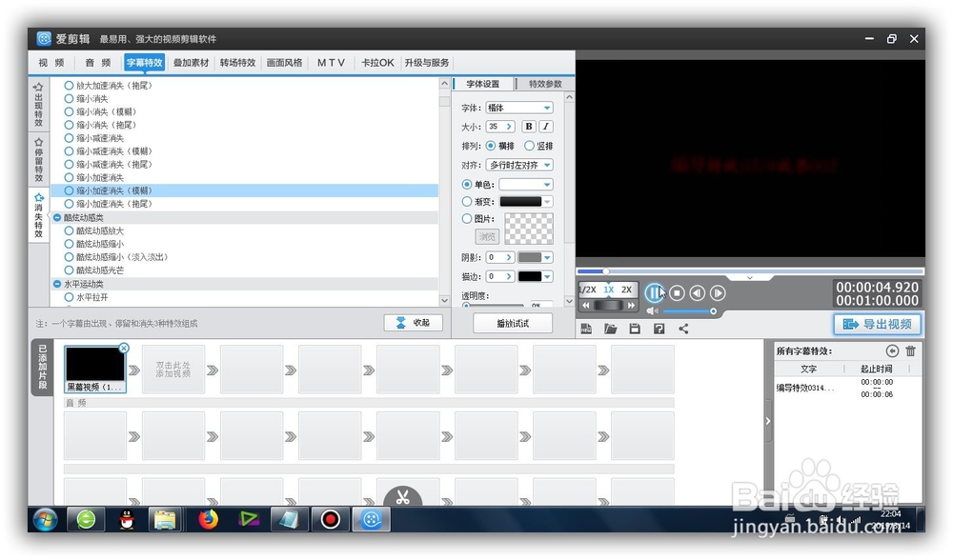
Task: Toggle italic font with the I button
Action: click(x=546, y=127)
